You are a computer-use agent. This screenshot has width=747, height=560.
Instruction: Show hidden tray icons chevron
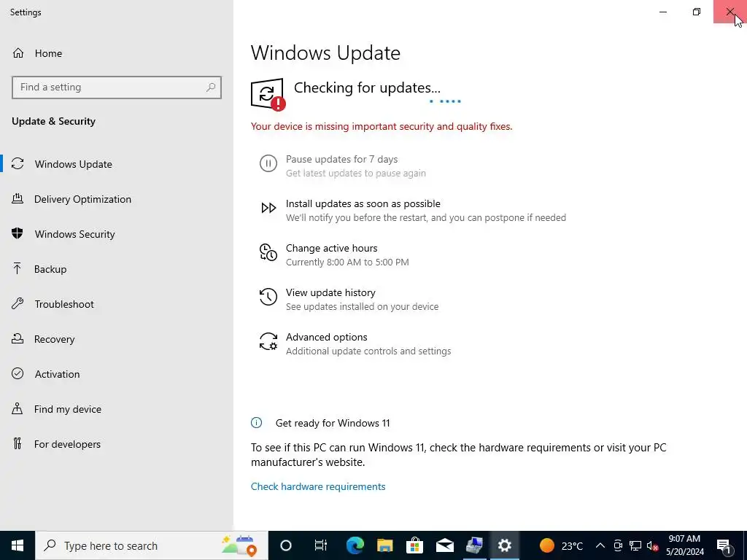coord(600,545)
